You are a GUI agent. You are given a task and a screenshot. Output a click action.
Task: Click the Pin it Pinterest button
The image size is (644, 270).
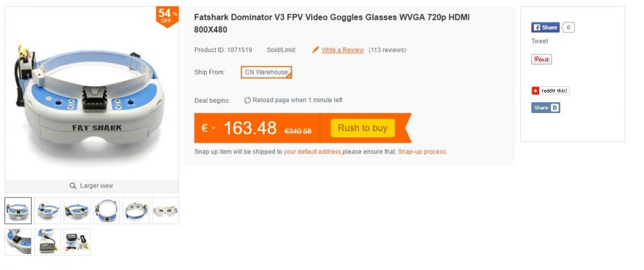(x=542, y=59)
